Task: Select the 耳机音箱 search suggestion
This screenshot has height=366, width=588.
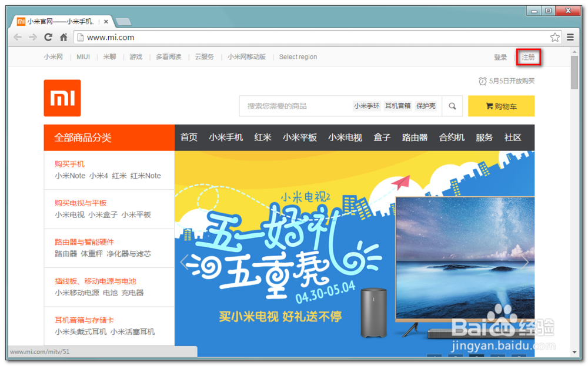Action: [x=398, y=106]
